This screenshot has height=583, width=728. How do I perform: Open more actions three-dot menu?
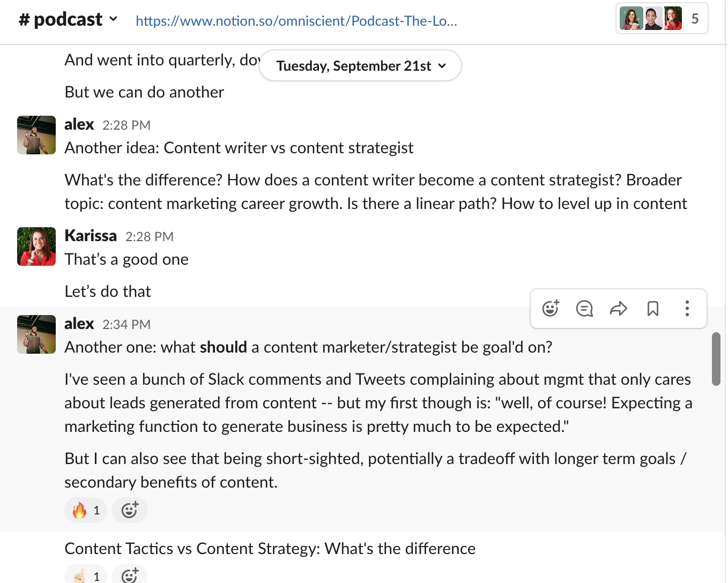point(687,309)
